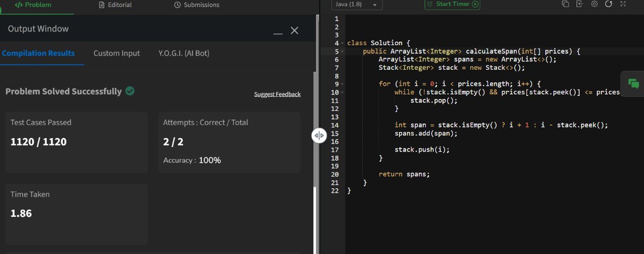The image size is (644, 254).
Task: Click the 'Problem Solved Successfully' text
Action: pyautogui.click(x=63, y=91)
